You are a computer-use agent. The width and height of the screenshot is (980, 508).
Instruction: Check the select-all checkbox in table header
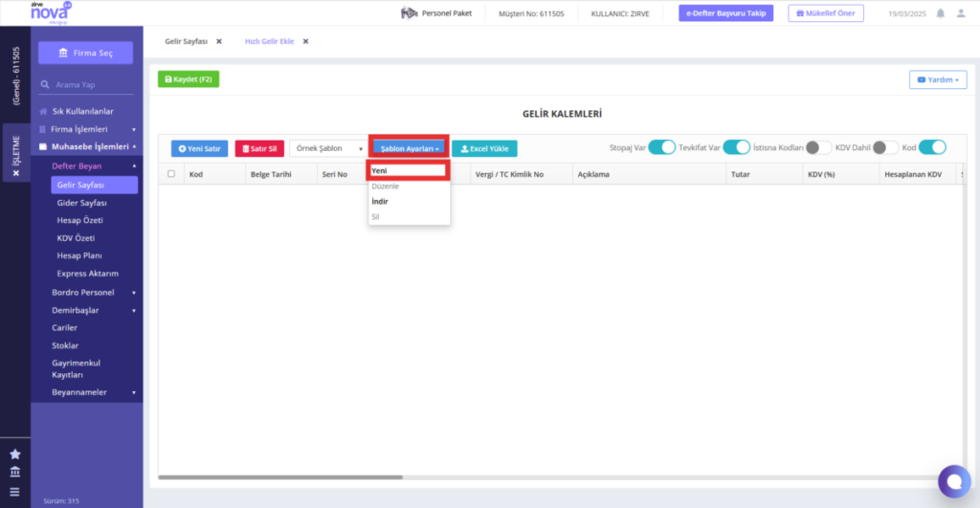[x=171, y=174]
